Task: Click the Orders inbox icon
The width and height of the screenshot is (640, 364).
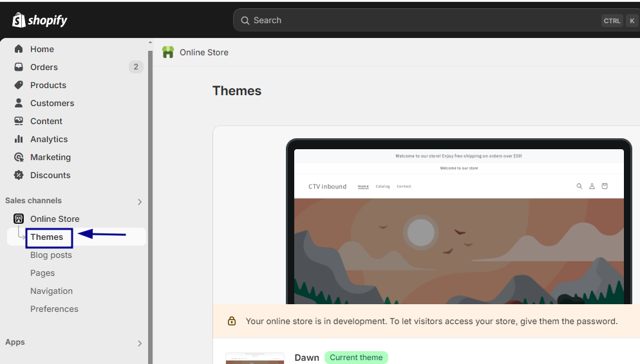Action: pos(19,67)
